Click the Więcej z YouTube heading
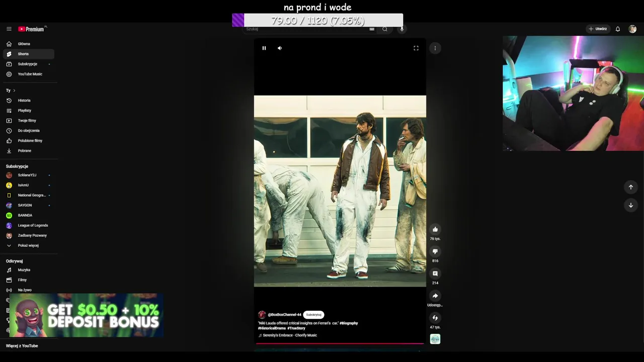Image resolution: width=644 pixels, height=362 pixels. 22,346
